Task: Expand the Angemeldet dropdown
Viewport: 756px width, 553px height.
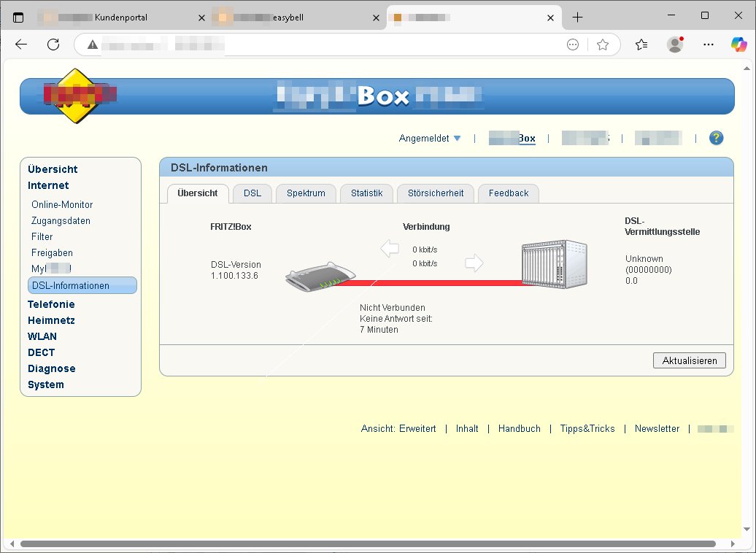Action: [430, 138]
